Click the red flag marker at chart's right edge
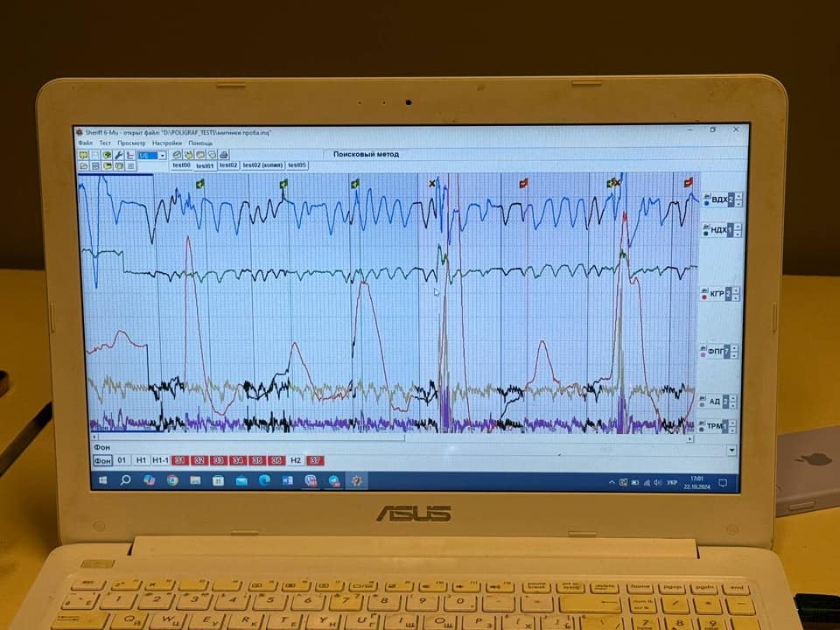Screen dimensions: 840x630 [x=688, y=183]
